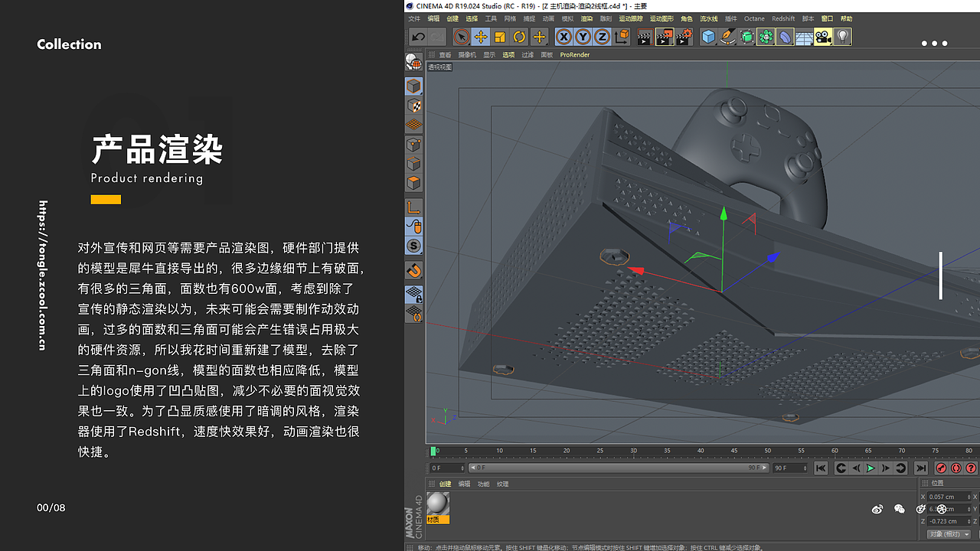Toggle Y axis lock
Image resolution: width=980 pixels, height=551 pixels.
pyautogui.click(x=583, y=37)
